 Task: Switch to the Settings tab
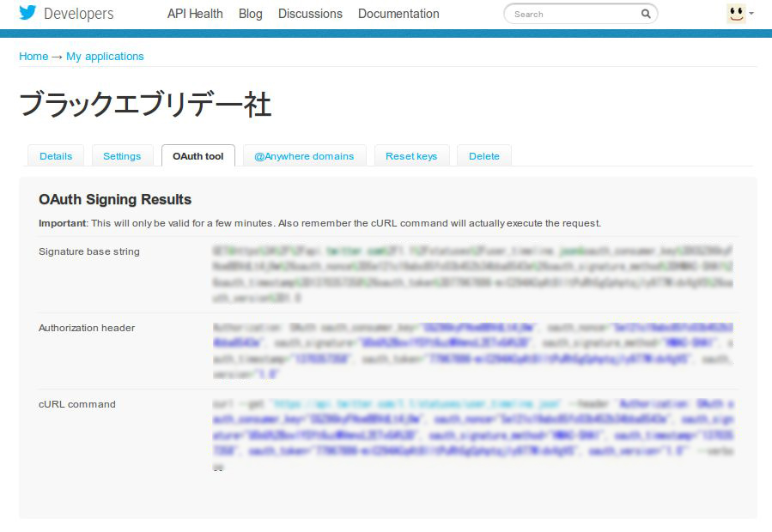pyautogui.click(x=122, y=155)
